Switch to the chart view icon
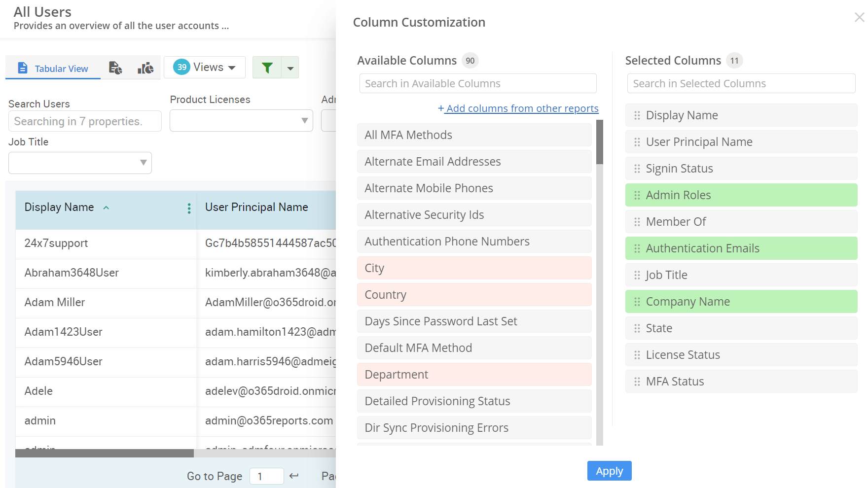The width and height of the screenshot is (868, 488). tap(145, 68)
